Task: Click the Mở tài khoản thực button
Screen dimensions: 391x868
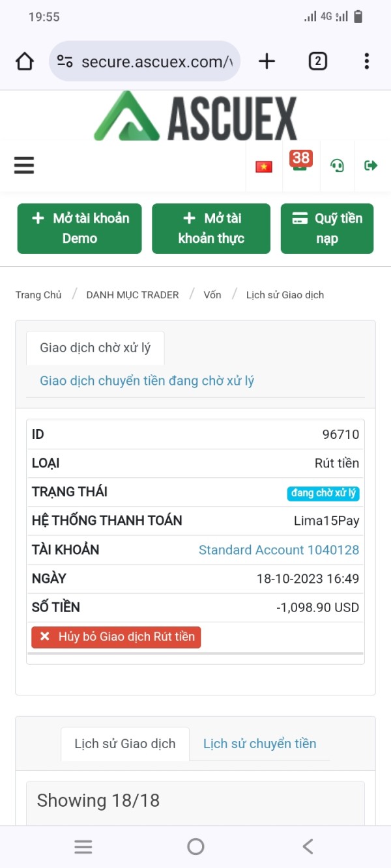Action: (x=211, y=229)
